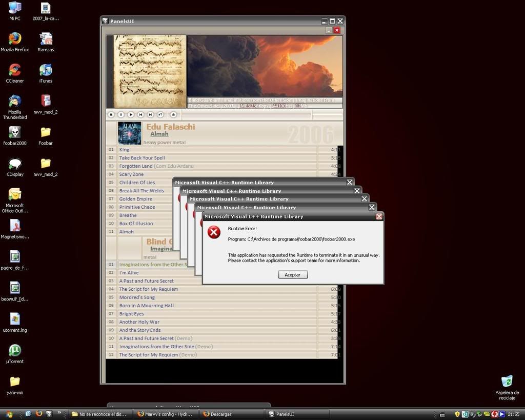Pause the current track
The width and height of the screenshot is (525, 420).
121,114
